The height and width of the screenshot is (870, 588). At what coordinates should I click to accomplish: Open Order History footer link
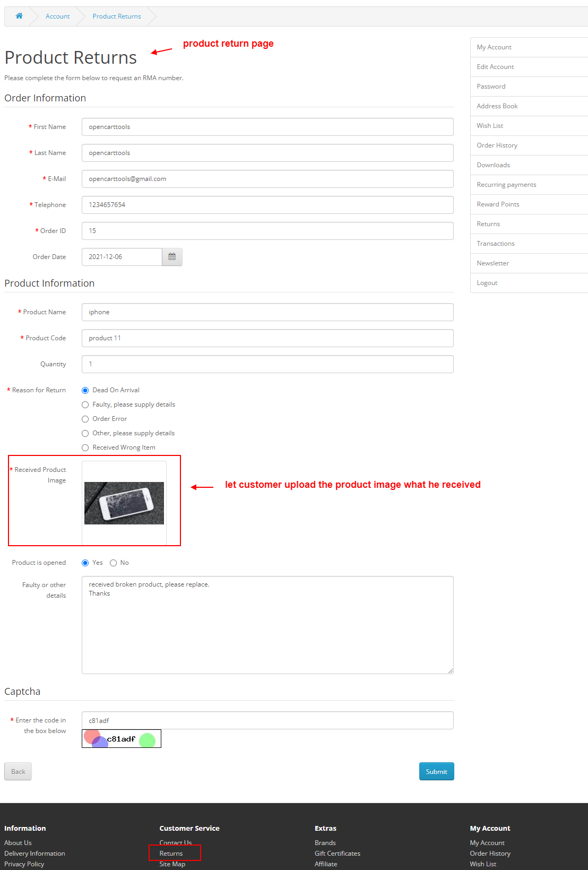coord(490,853)
